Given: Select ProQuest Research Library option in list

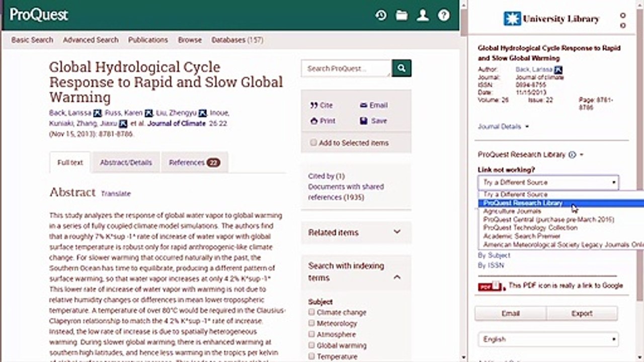Looking at the screenshot, I should pos(560,203).
